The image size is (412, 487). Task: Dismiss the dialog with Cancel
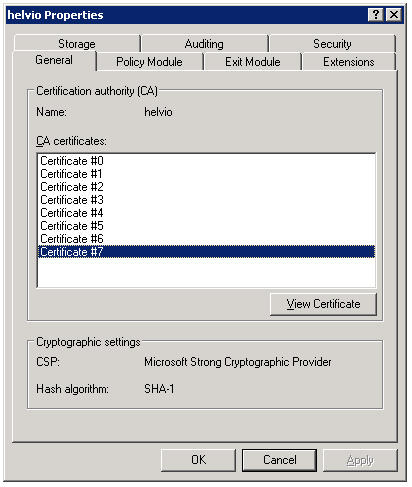(279, 460)
